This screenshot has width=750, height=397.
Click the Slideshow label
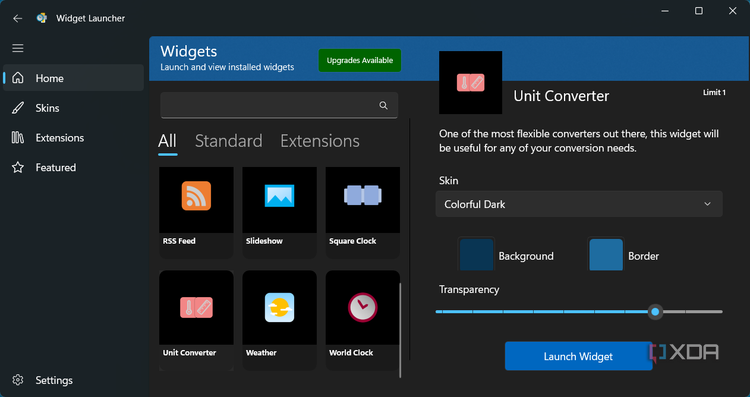[264, 241]
